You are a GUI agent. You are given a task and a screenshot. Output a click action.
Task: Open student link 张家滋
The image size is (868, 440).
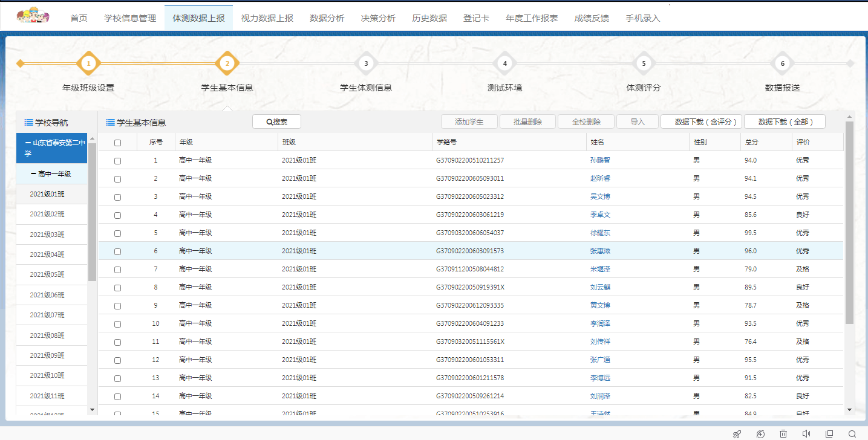tap(601, 251)
